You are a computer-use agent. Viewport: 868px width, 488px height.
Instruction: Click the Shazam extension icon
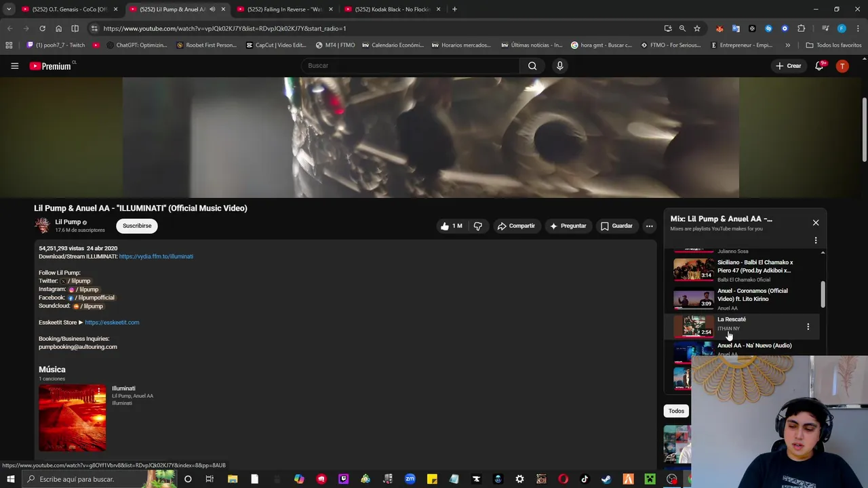pos(768,28)
